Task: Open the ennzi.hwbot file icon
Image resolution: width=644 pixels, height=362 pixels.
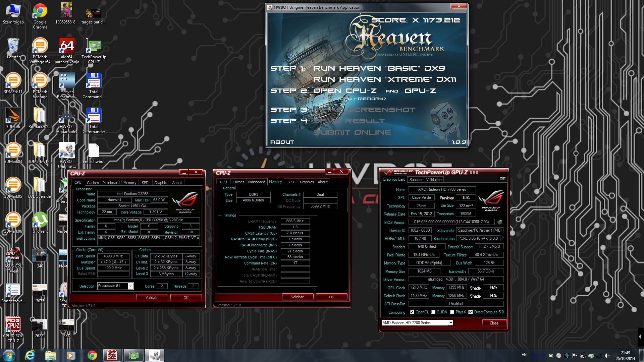Action: click(94, 153)
